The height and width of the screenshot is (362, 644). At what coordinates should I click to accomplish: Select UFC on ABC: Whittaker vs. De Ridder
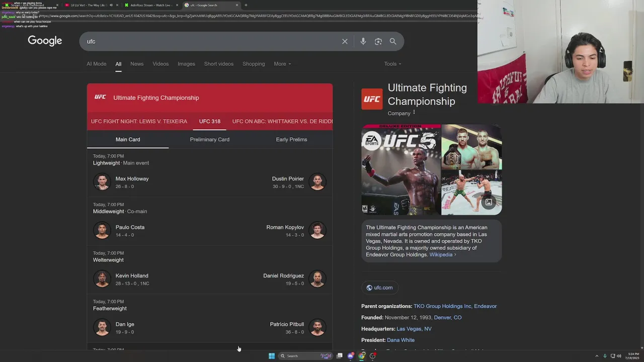tap(282, 121)
